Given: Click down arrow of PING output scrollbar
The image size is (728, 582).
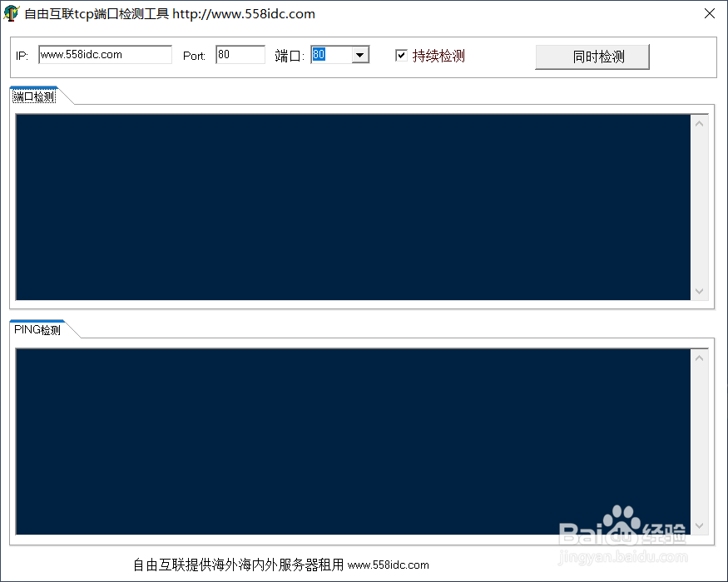Looking at the screenshot, I should 699,525.
